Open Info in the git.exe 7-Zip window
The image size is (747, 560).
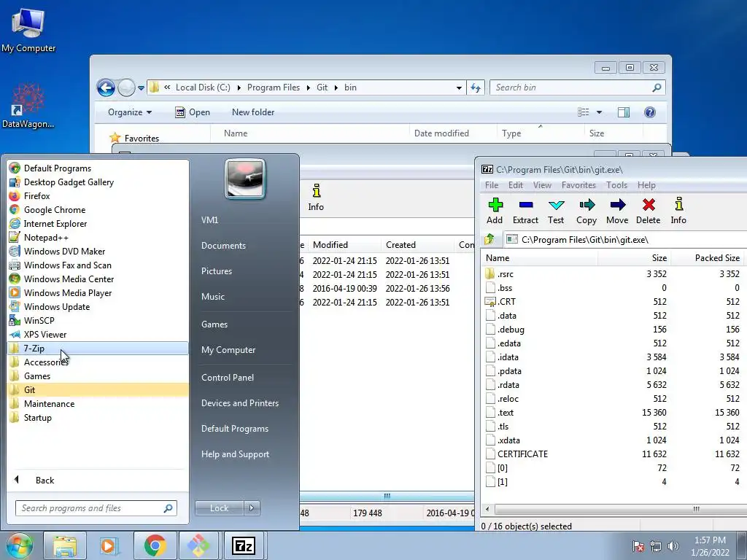[678, 211]
